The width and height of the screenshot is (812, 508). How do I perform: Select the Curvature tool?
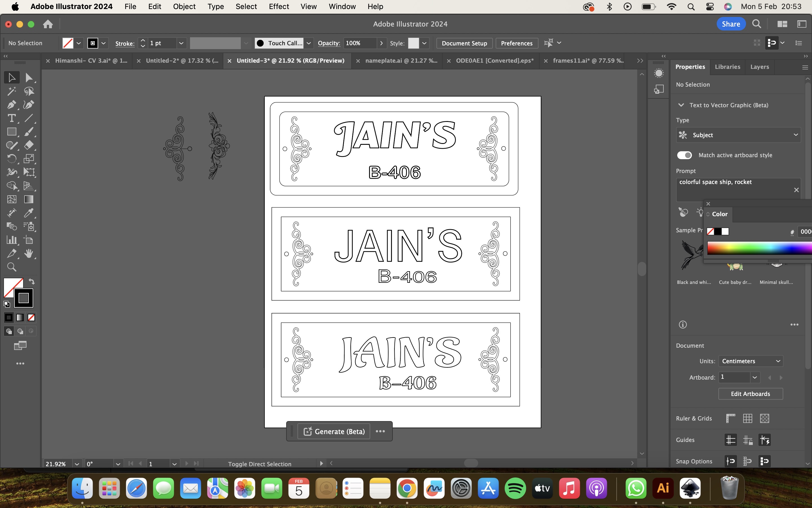click(x=29, y=104)
